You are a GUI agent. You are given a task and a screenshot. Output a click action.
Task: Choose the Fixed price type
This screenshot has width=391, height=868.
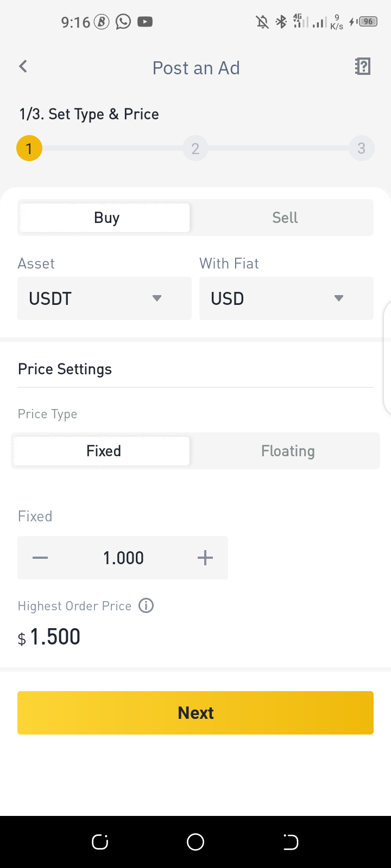coord(102,451)
